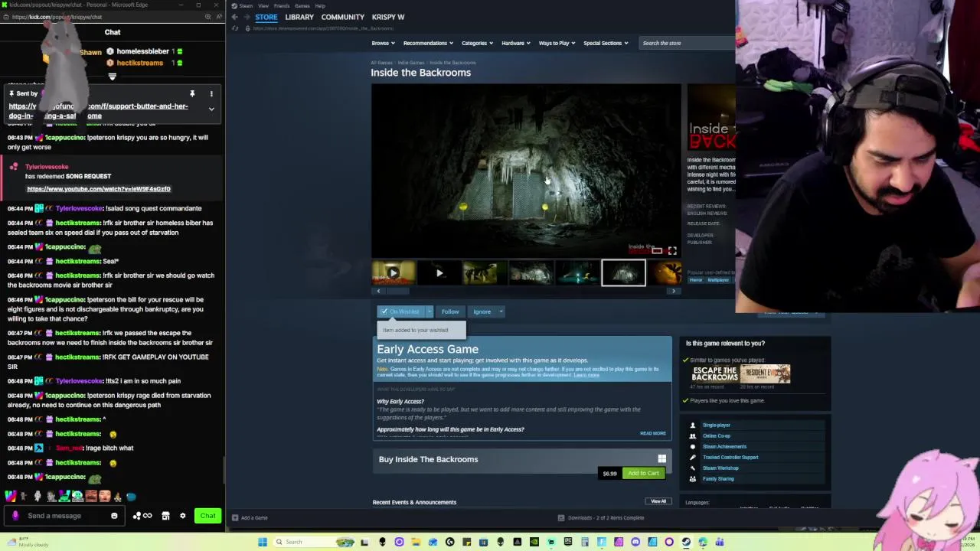This screenshot has width=980, height=551.
Task: Select the blue round emote in the quick row
Action: tap(131, 497)
